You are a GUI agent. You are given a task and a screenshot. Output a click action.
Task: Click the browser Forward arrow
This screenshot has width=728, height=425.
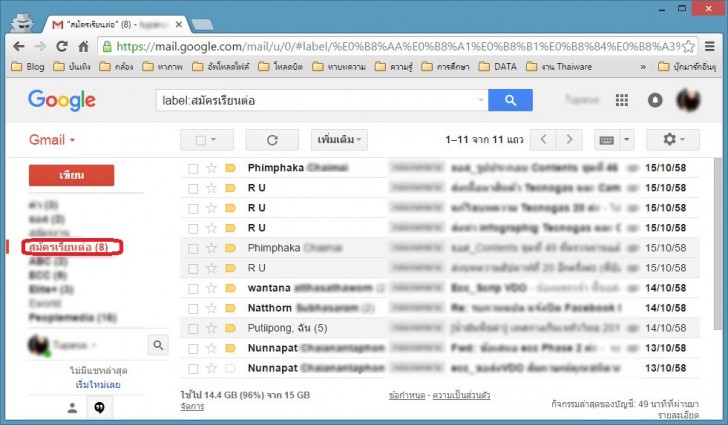click(40, 46)
